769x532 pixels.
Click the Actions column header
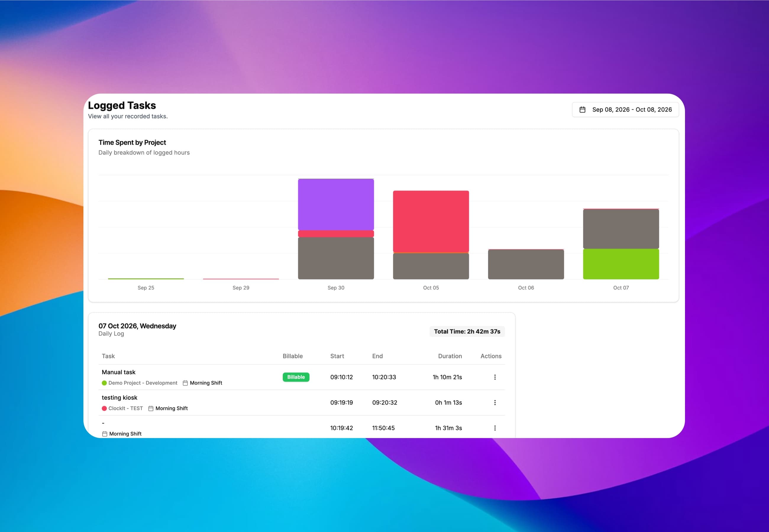pyautogui.click(x=491, y=356)
